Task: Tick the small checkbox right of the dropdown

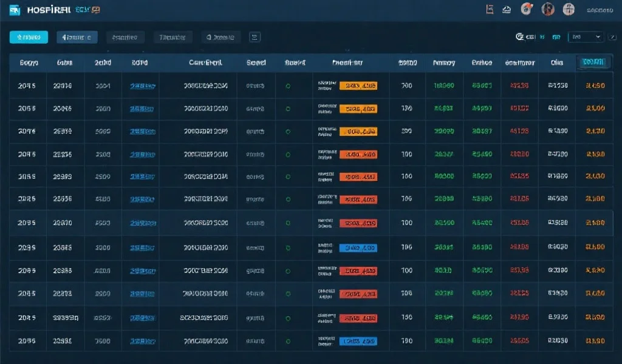Action: [x=612, y=37]
